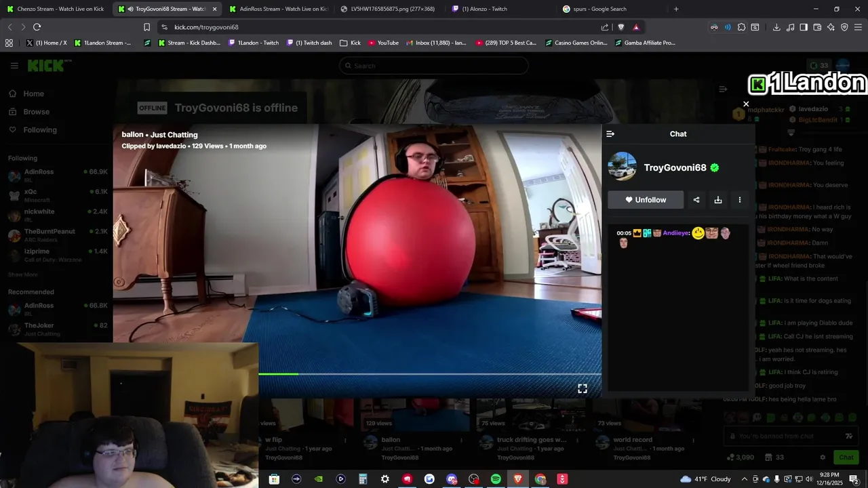Toggle the Kick sidebar hamburger menu

[14, 66]
